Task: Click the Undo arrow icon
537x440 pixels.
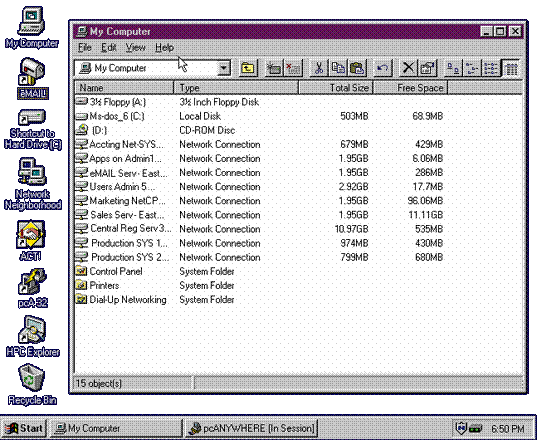Action: (382, 68)
